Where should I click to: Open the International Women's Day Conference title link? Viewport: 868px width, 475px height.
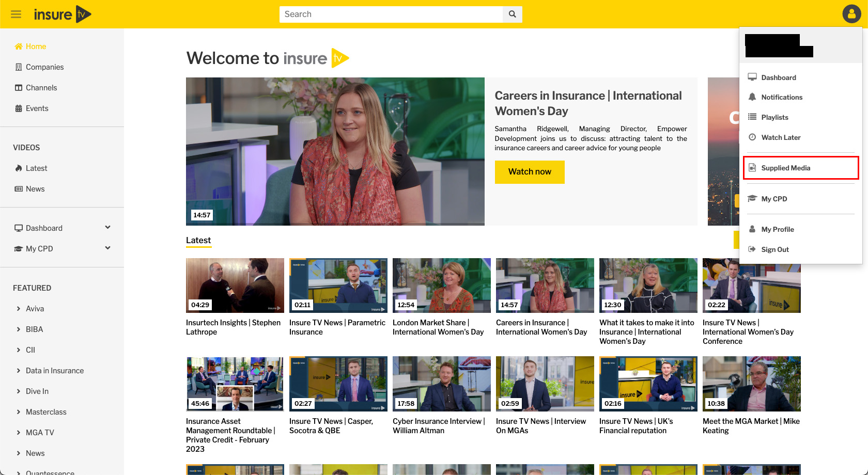tap(748, 332)
